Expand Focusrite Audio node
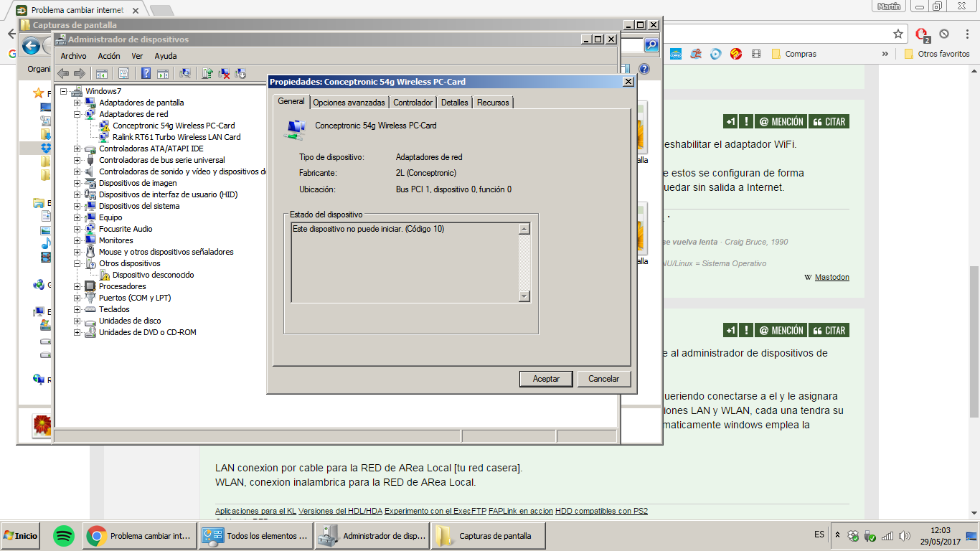The image size is (980, 551). (x=77, y=229)
